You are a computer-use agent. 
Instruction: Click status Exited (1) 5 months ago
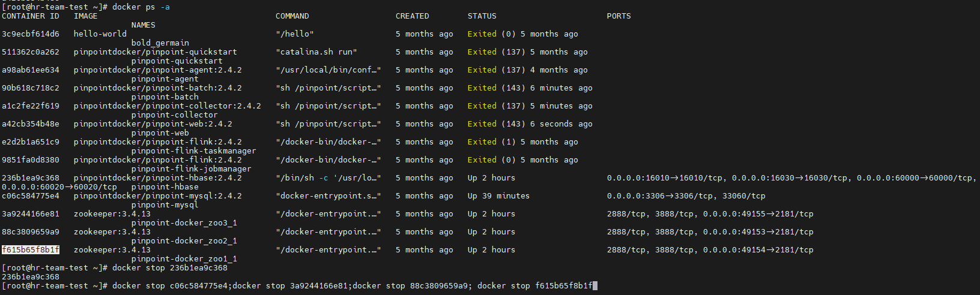pyautogui.click(x=523, y=142)
